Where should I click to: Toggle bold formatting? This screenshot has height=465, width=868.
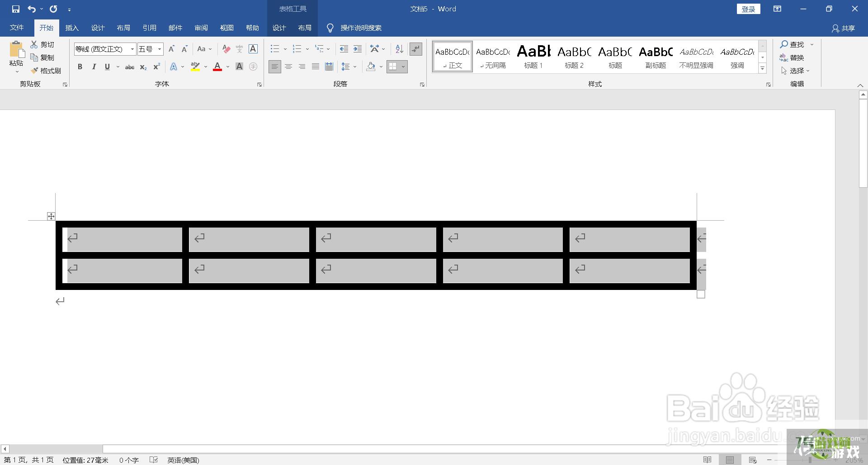tap(80, 66)
